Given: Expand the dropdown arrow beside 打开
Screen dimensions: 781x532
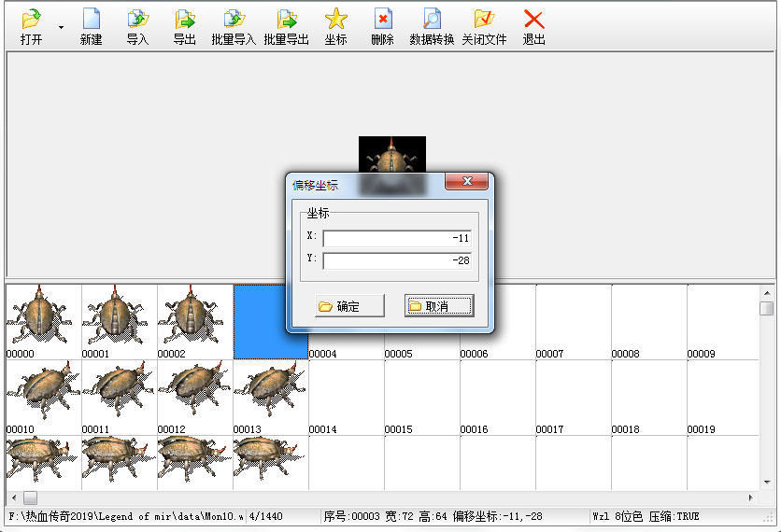Looking at the screenshot, I should [x=62, y=28].
